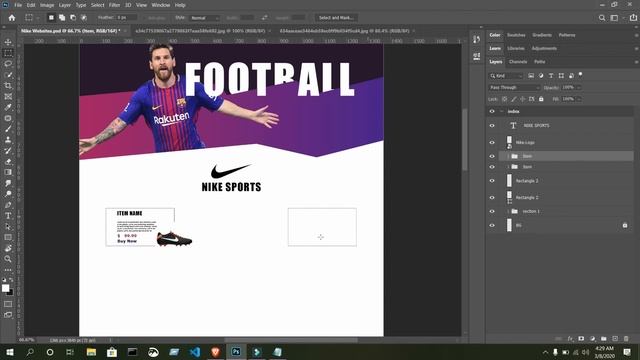This screenshot has height=360, width=640.
Task: Open the Opacity slider arrow
Action: click(x=579, y=87)
